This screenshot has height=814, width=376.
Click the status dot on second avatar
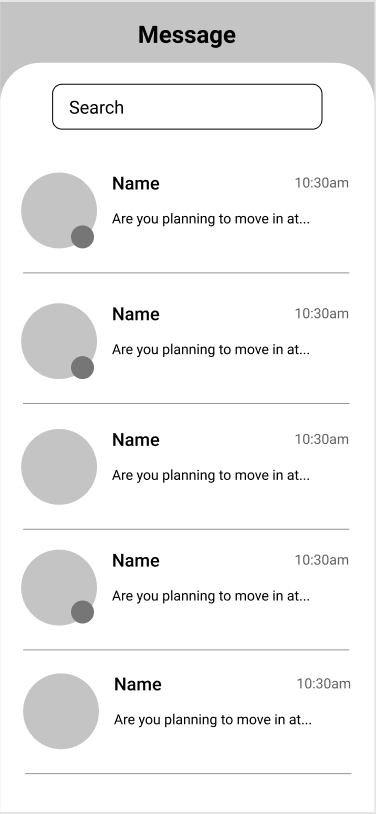[x=83, y=368]
